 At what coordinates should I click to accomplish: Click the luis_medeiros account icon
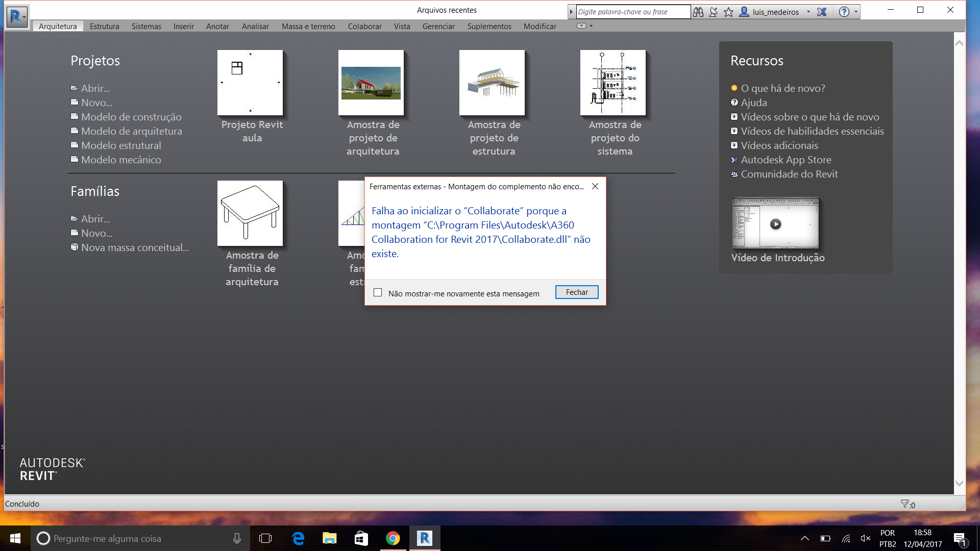click(744, 12)
